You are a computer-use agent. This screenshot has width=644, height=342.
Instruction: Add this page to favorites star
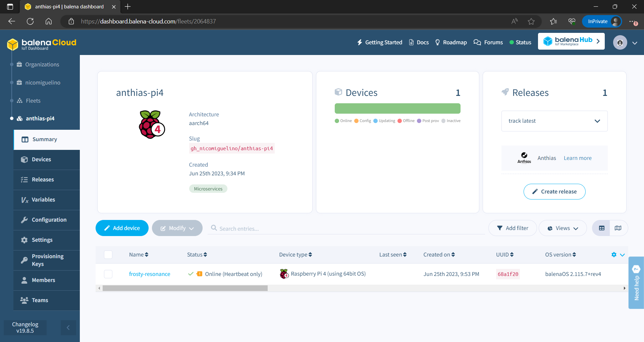(531, 21)
